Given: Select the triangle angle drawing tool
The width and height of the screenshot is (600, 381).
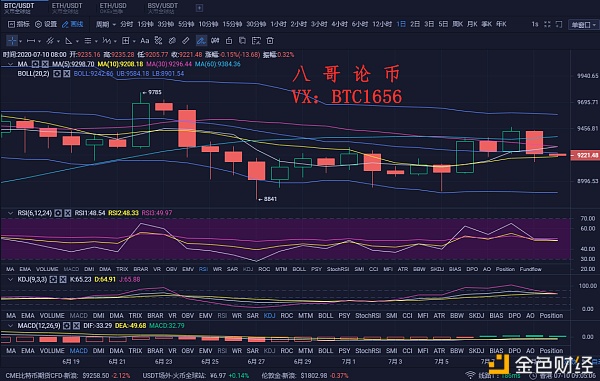Looking at the screenshot, I should click(x=69, y=41).
